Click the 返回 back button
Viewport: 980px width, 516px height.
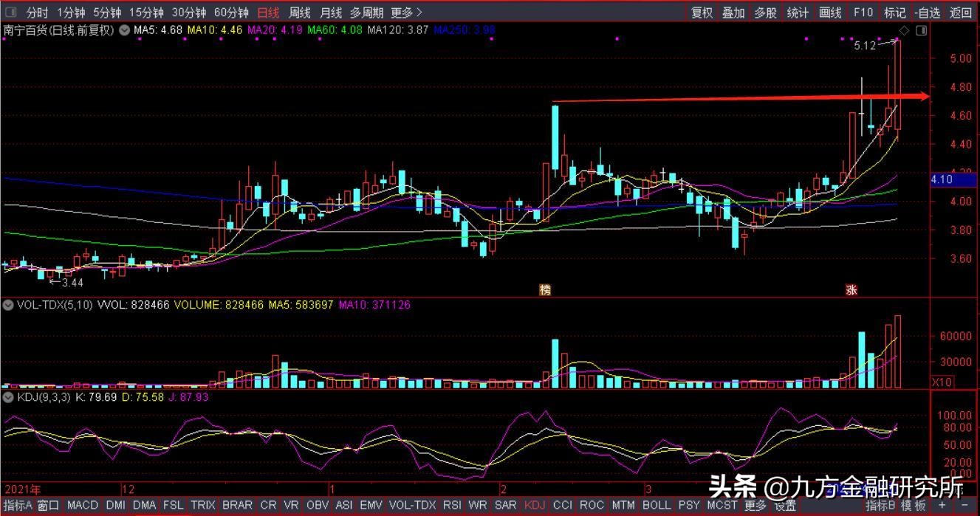[x=961, y=13]
